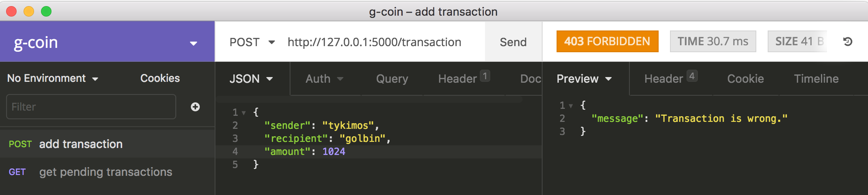The height and width of the screenshot is (195, 868).
Task: Open the response Cookie tab
Action: click(x=745, y=79)
